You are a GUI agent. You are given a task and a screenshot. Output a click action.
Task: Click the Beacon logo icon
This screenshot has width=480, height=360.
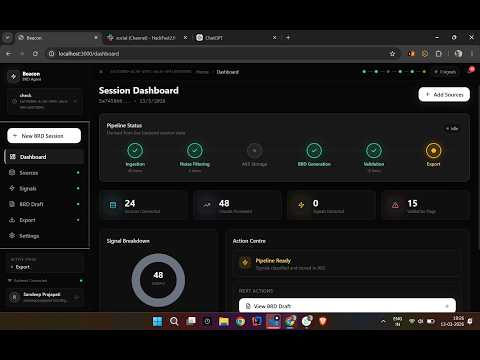coord(13,76)
